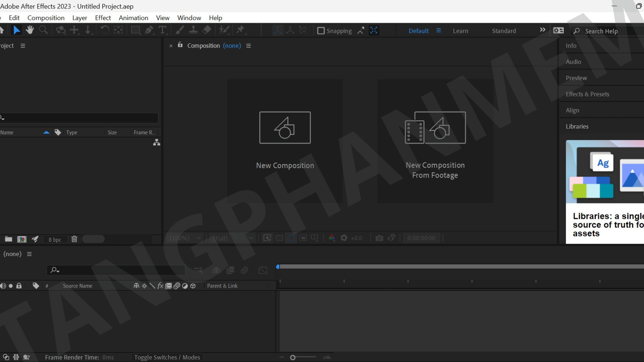Open the Composition menu

pos(46,18)
